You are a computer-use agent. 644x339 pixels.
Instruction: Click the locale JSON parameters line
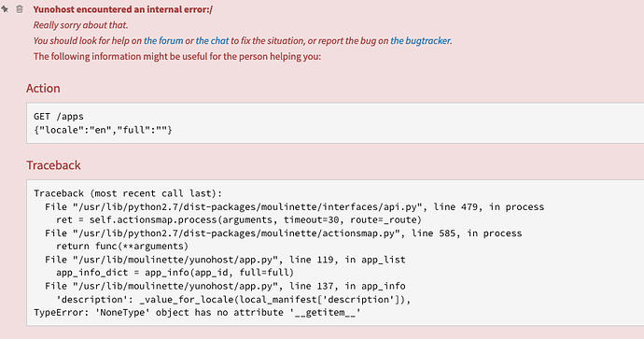coord(103,130)
